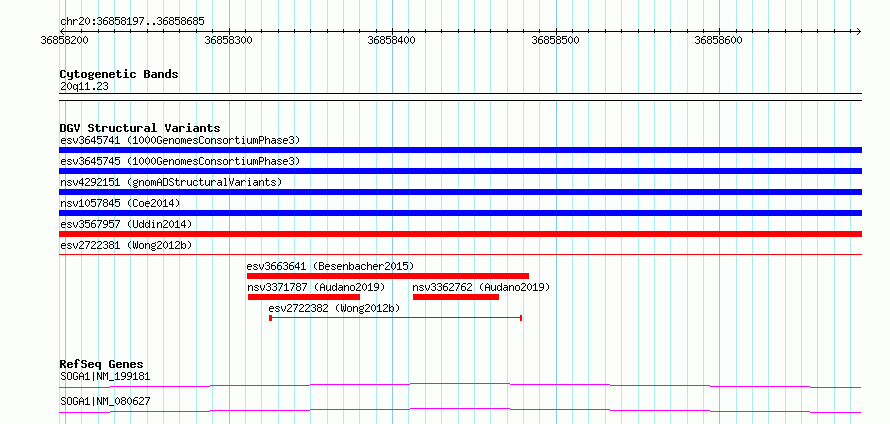Image resolution: width=890 pixels, height=424 pixels.
Task: Click the esv2722381 thin red line
Action: tap(460, 254)
